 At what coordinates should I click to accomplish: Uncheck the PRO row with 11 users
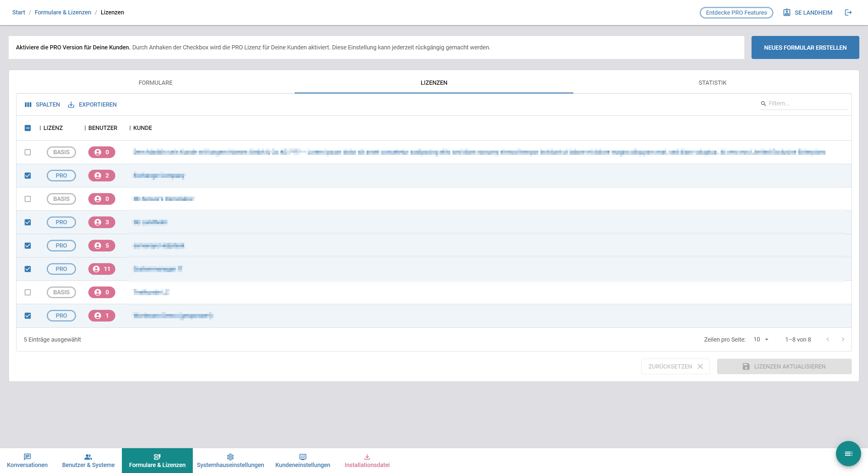point(28,269)
